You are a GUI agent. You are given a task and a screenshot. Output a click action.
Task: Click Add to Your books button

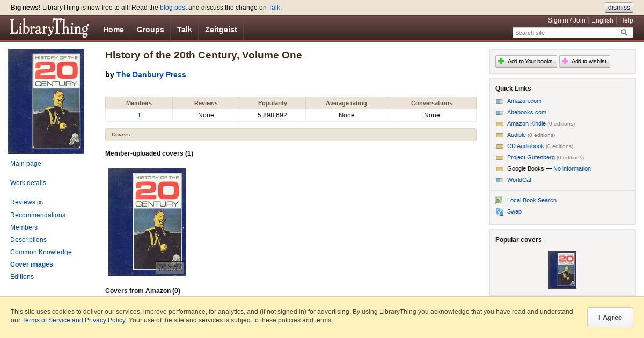(x=526, y=61)
